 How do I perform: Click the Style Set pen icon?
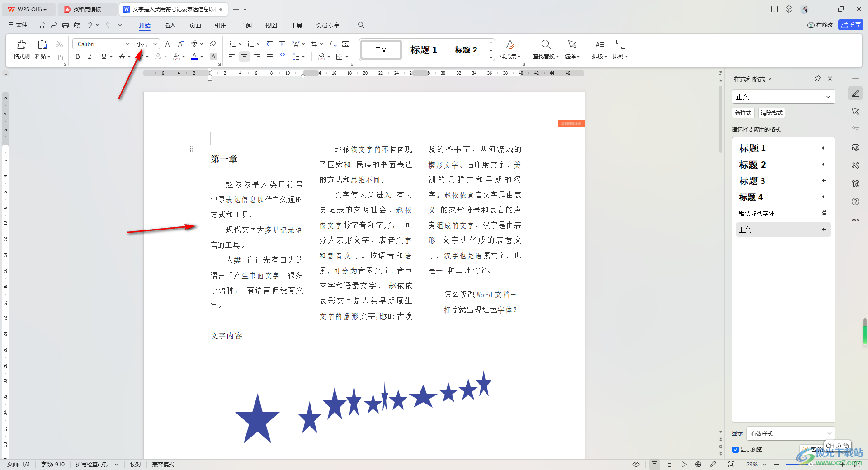(510, 44)
